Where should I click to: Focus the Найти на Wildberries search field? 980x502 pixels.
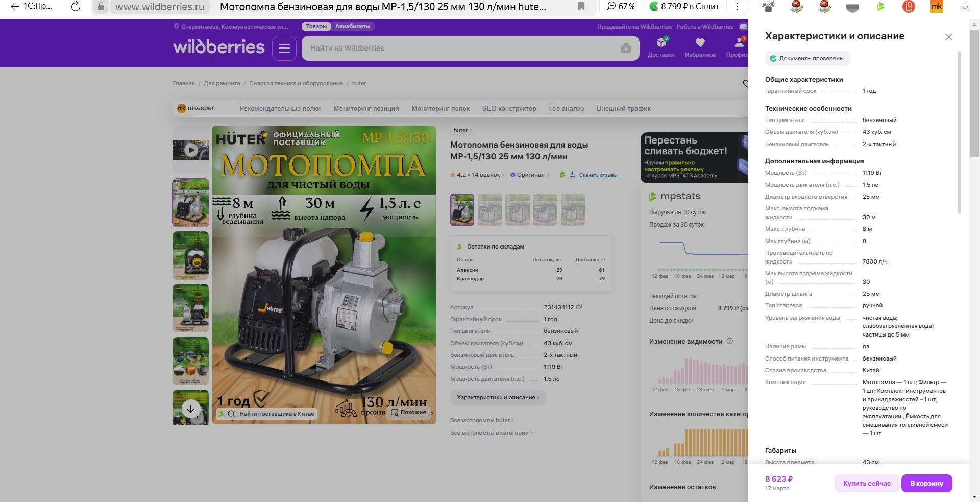[459, 49]
